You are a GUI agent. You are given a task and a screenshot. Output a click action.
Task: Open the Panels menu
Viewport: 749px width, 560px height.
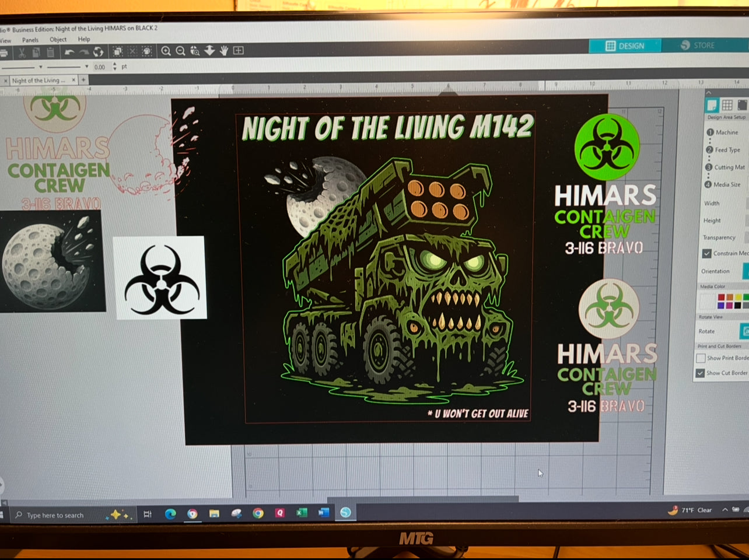point(30,40)
